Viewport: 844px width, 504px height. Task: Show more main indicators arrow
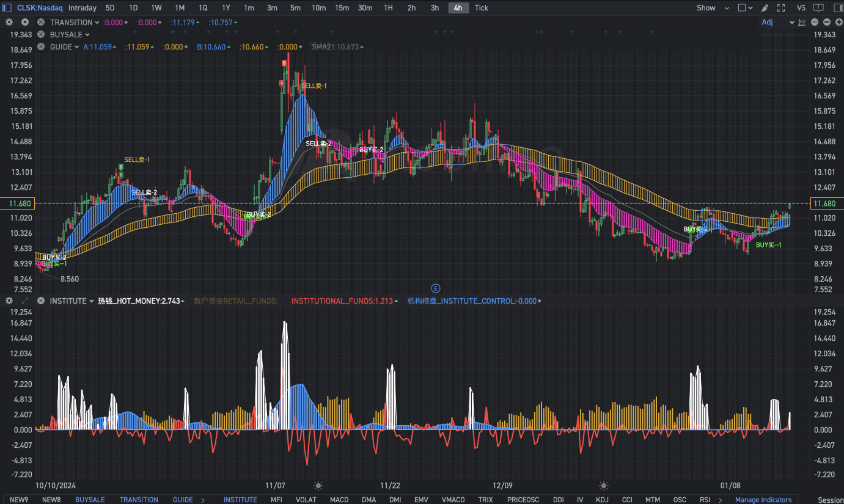coord(202,500)
